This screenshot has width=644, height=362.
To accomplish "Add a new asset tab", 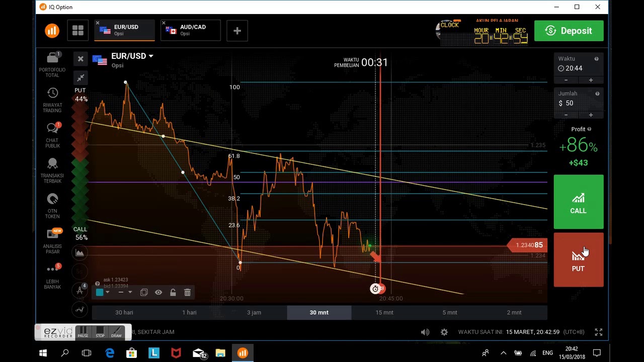I will (237, 31).
